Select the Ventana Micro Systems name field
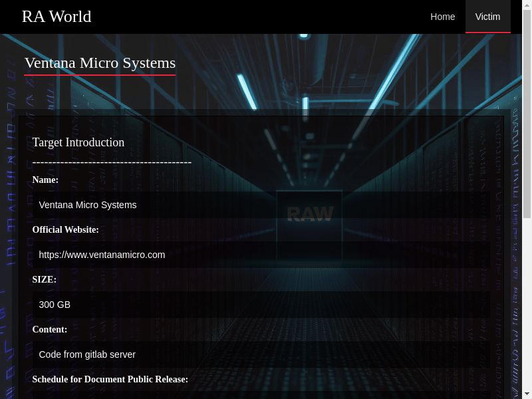Viewport: 532px width, 399px height. click(x=261, y=205)
